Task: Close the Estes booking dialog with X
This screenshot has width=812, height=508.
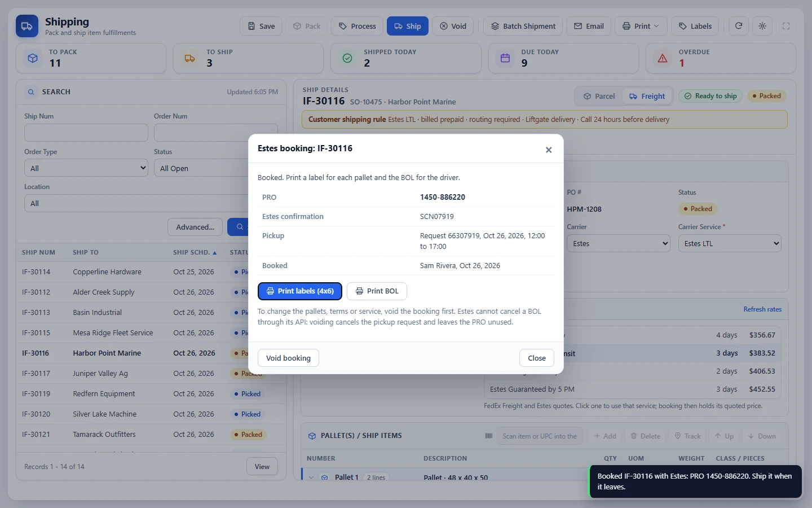Action: (x=549, y=150)
